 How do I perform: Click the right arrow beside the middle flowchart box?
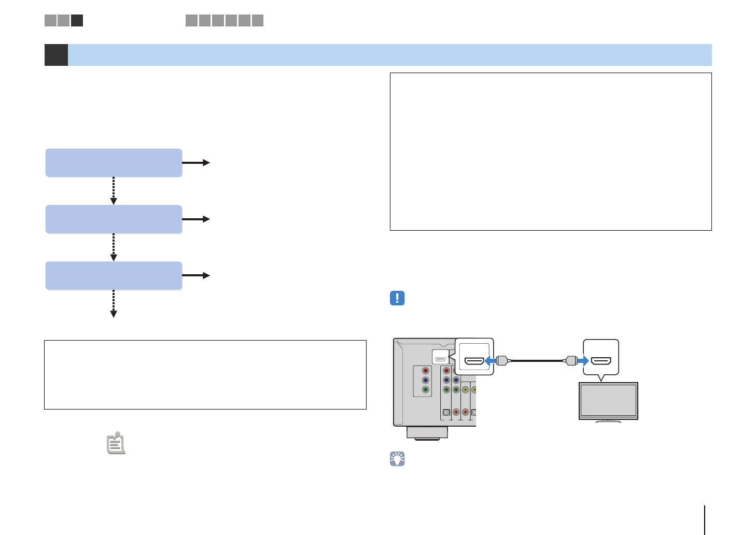[196, 219]
